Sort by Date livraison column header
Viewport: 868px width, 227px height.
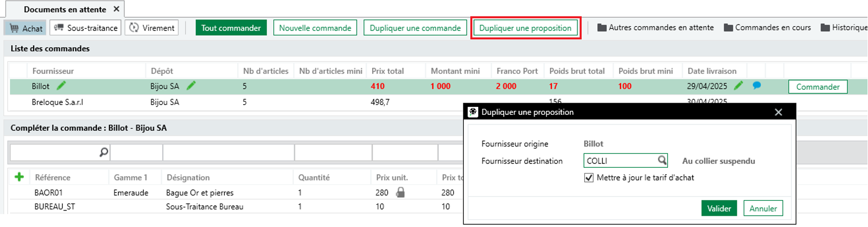pos(712,71)
